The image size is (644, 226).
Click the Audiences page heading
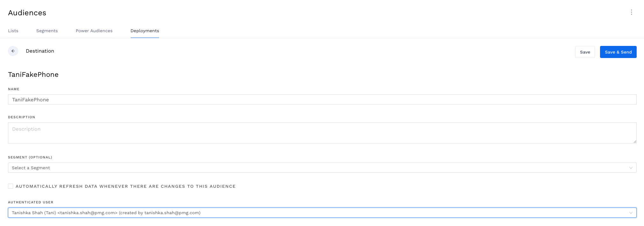[x=27, y=13]
